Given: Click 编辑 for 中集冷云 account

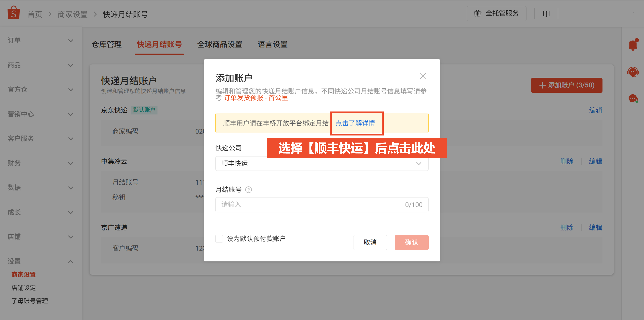Looking at the screenshot, I should click(x=596, y=162).
